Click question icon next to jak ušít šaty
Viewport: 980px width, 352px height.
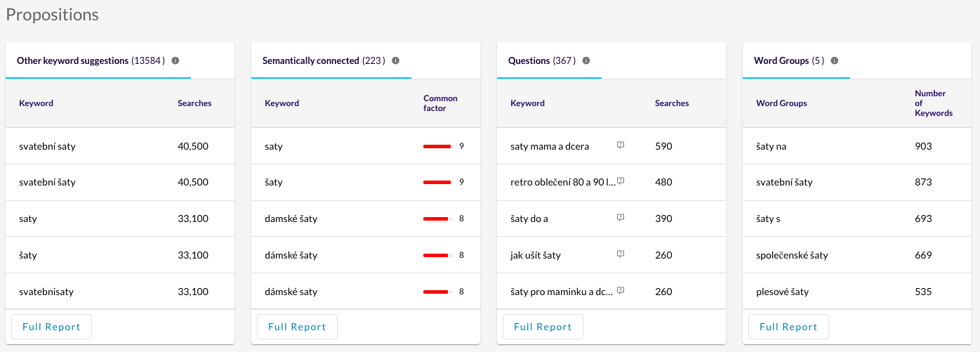click(621, 254)
